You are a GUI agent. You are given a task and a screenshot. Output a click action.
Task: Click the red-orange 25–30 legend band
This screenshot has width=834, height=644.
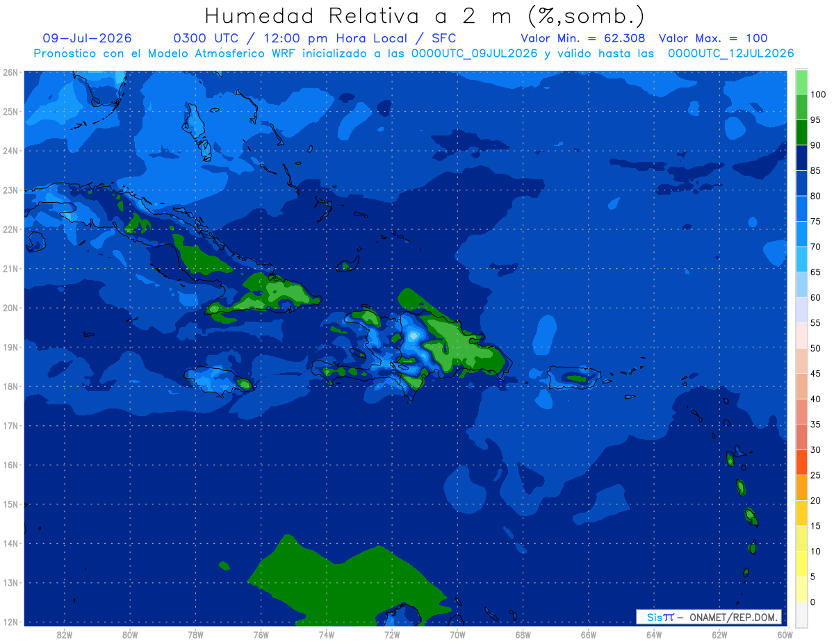(x=801, y=462)
